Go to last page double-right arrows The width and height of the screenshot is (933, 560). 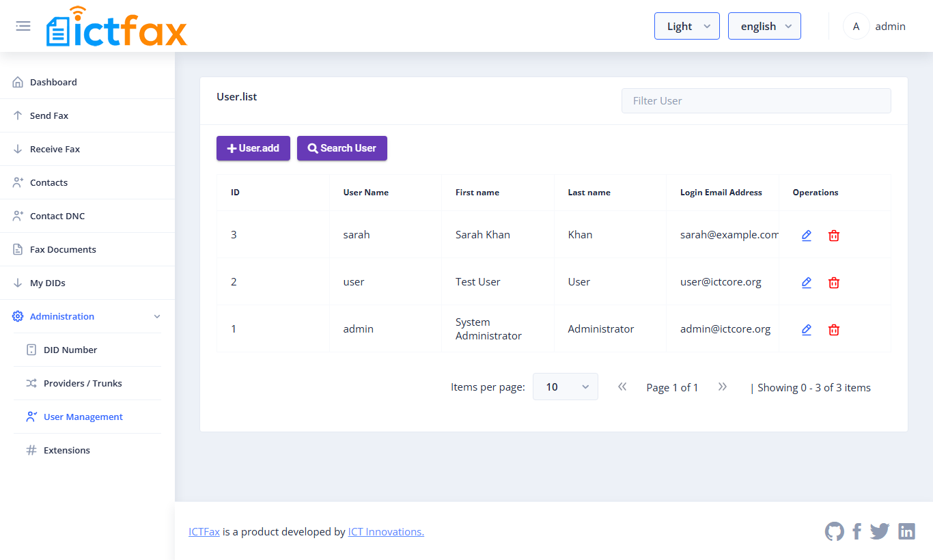tap(723, 387)
